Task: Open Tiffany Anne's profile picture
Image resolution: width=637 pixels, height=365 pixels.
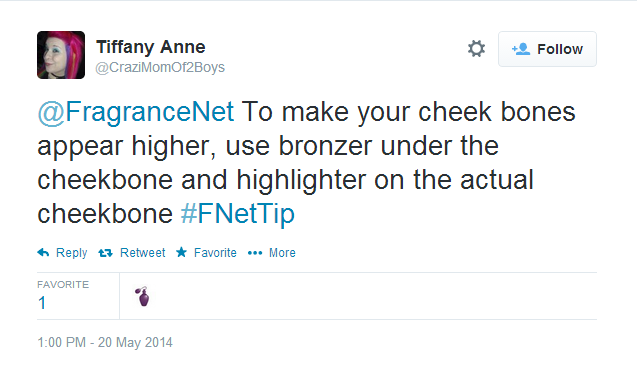Action: pyautogui.click(x=61, y=55)
